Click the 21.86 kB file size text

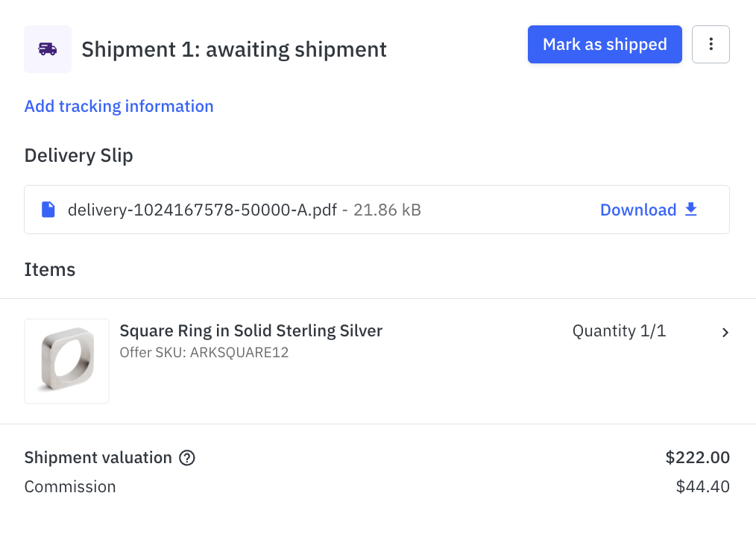click(387, 210)
